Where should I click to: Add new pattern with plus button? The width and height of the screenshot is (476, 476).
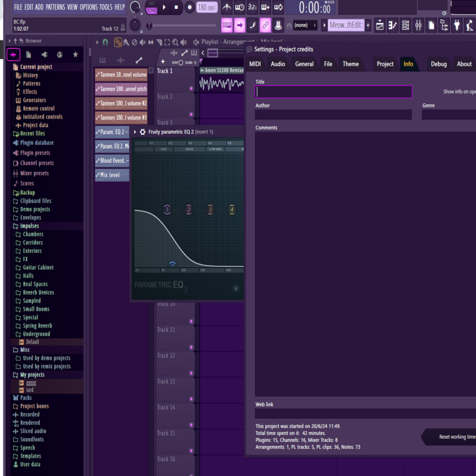368,25
